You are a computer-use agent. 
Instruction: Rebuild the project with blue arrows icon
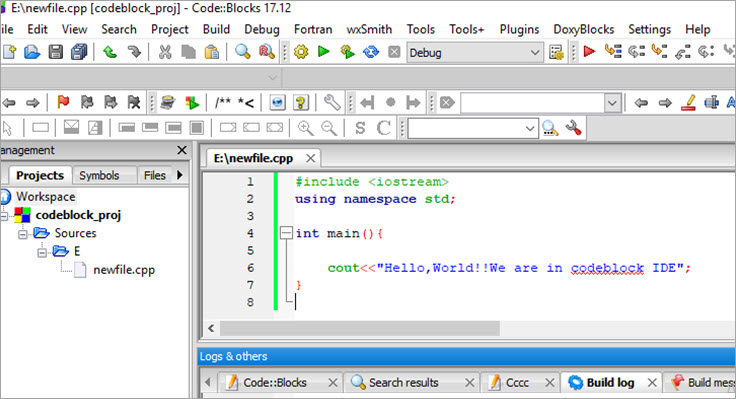click(x=371, y=52)
